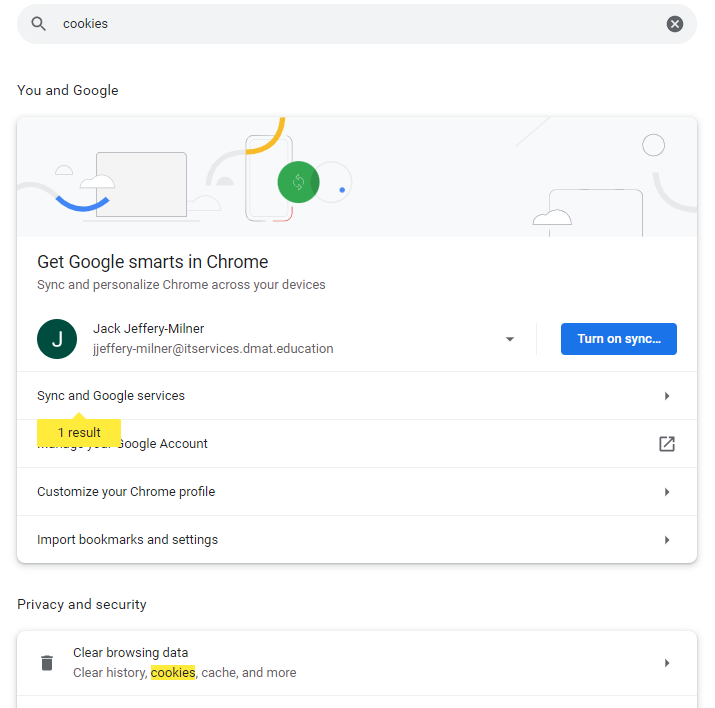Viewport: 715px width, 708px height.
Task: Click the J profile avatar
Action: [57, 339]
